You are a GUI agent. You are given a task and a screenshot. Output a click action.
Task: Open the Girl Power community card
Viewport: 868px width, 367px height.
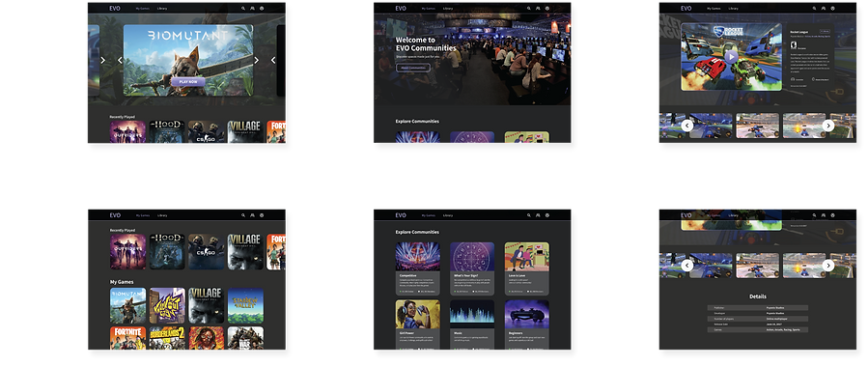point(418,325)
